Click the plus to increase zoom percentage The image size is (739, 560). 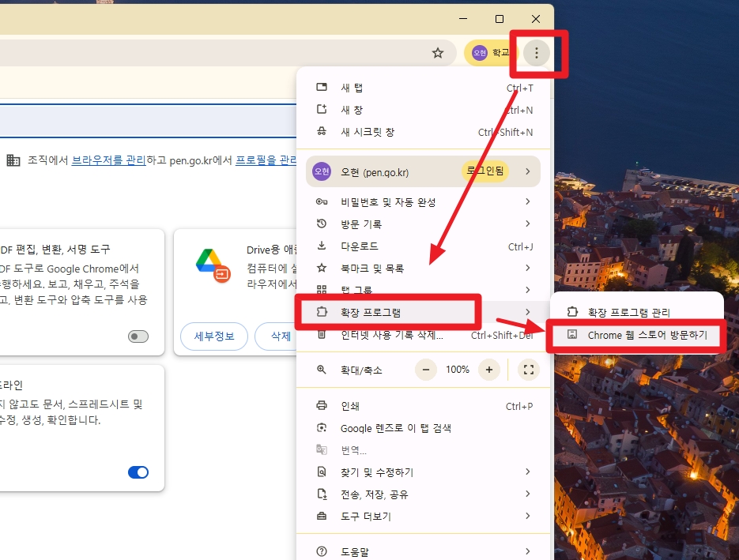tap(488, 369)
